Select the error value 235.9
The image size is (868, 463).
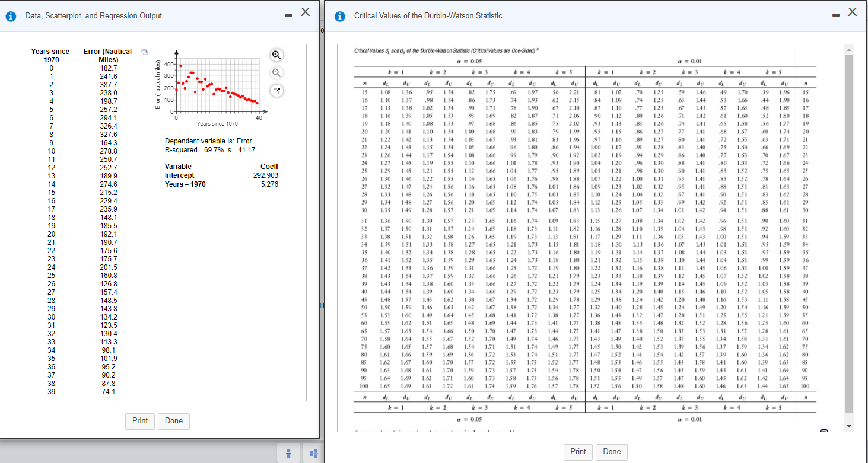tap(109, 209)
